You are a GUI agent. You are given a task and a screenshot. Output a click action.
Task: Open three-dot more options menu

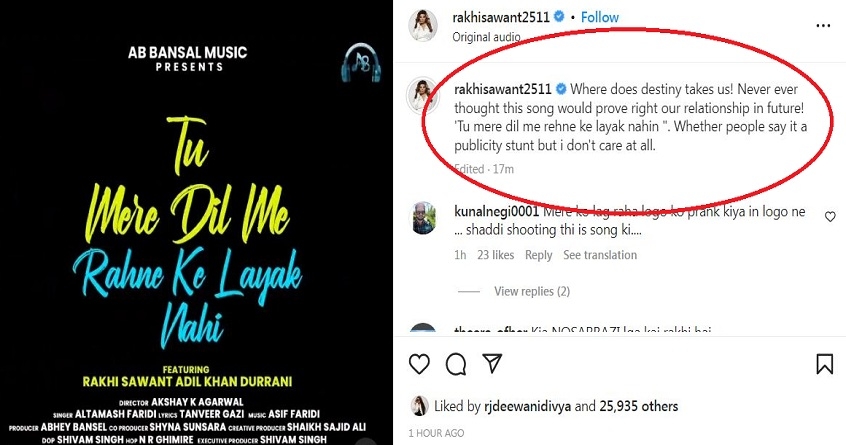pyautogui.click(x=823, y=25)
